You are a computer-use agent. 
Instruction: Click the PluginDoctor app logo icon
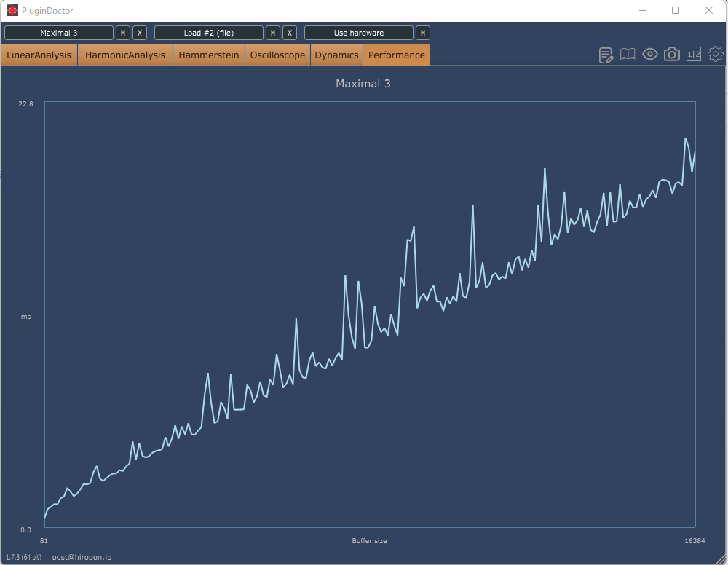click(12, 10)
